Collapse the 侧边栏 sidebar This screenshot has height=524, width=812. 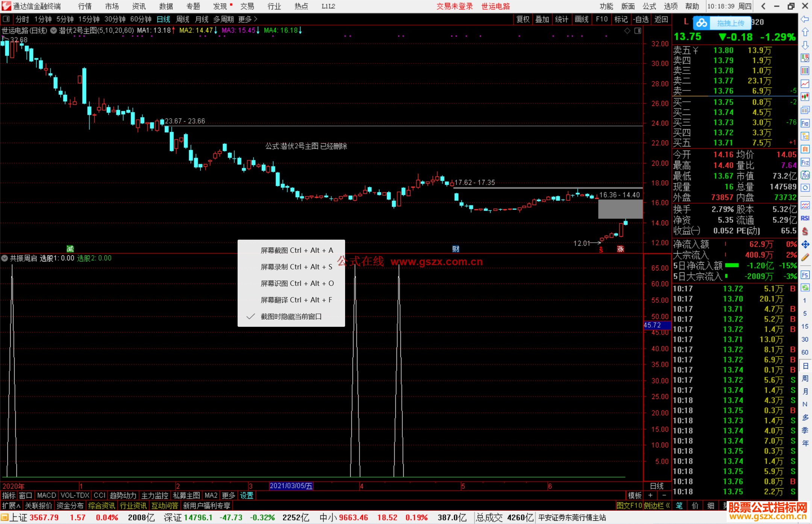[657, 506]
